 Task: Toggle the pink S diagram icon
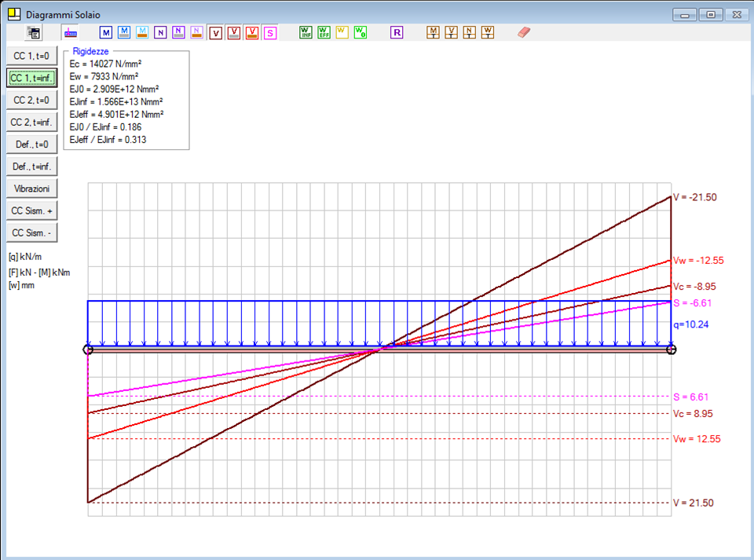(270, 32)
